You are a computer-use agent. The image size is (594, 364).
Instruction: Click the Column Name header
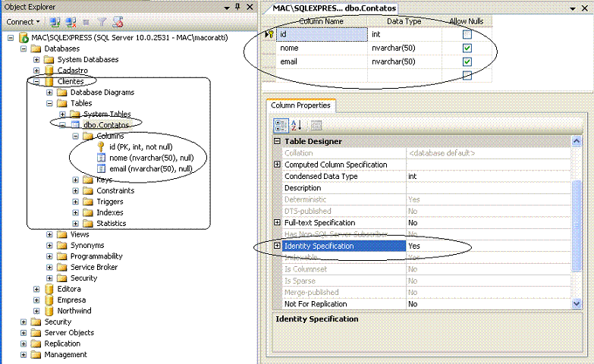click(321, 21)
